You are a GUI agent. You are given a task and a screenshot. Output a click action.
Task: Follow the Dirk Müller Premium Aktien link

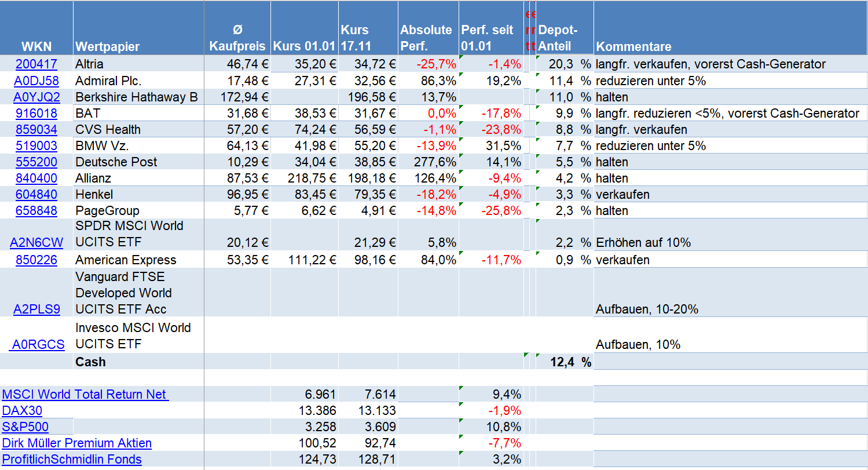pos(77,443)
